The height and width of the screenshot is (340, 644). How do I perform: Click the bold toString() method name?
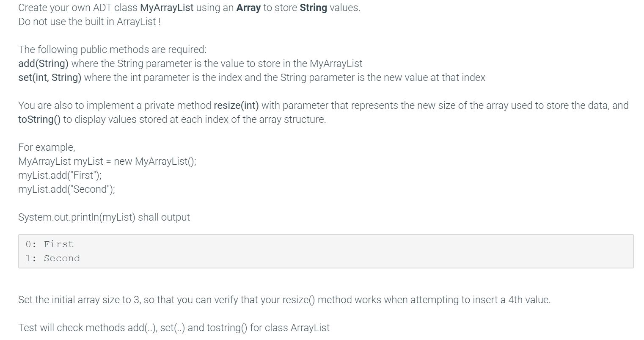[x=39, y=119]
